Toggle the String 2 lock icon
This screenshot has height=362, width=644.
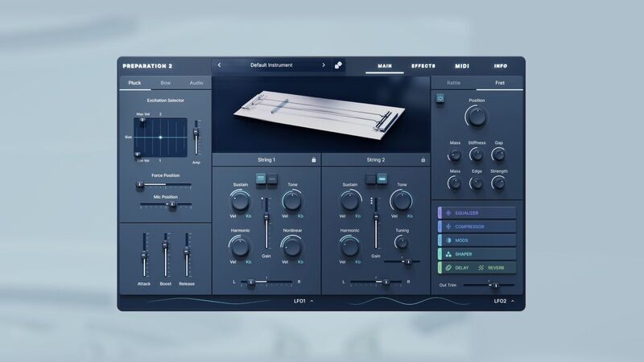423,159
